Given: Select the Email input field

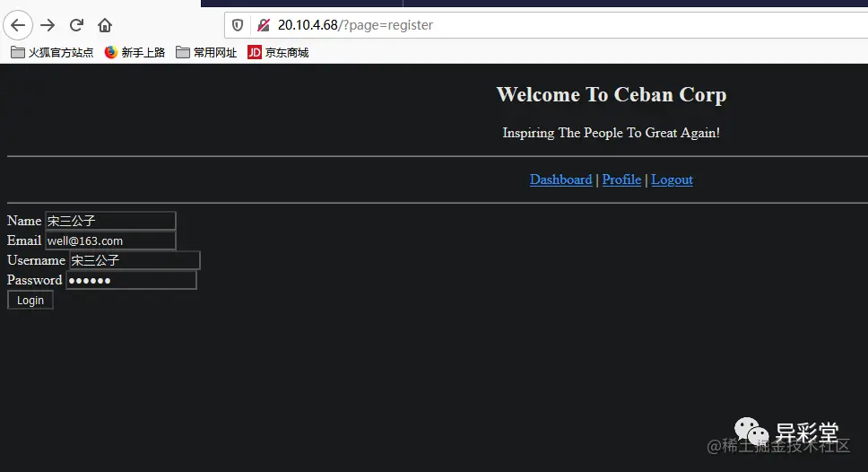Looking at the screenshot, I should point(110,240).
